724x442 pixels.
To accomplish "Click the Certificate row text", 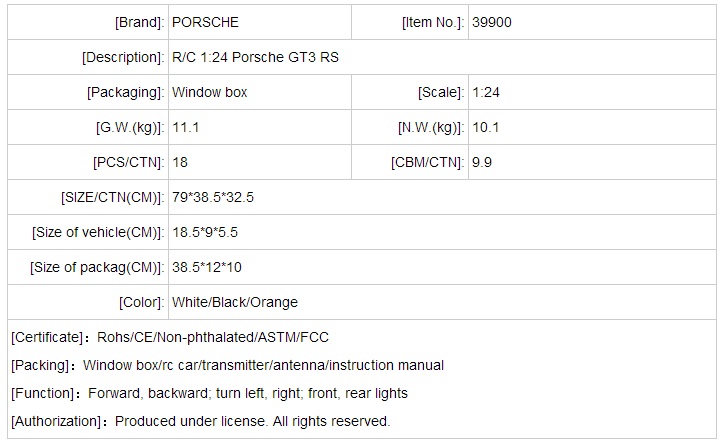I will 170,337.
